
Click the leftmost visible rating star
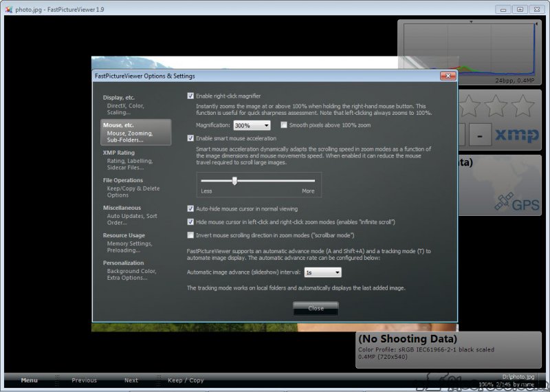(x=470, y=106)
